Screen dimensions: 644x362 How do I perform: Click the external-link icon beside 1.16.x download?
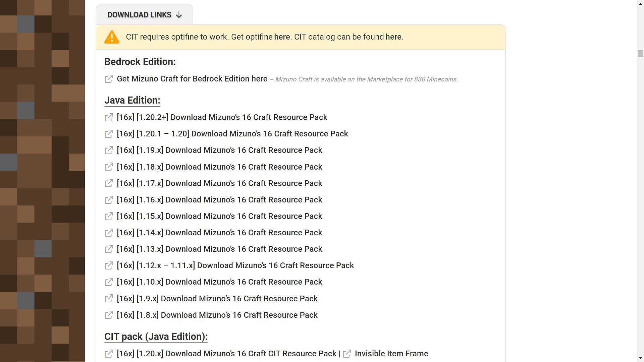[x=109, y=200]
